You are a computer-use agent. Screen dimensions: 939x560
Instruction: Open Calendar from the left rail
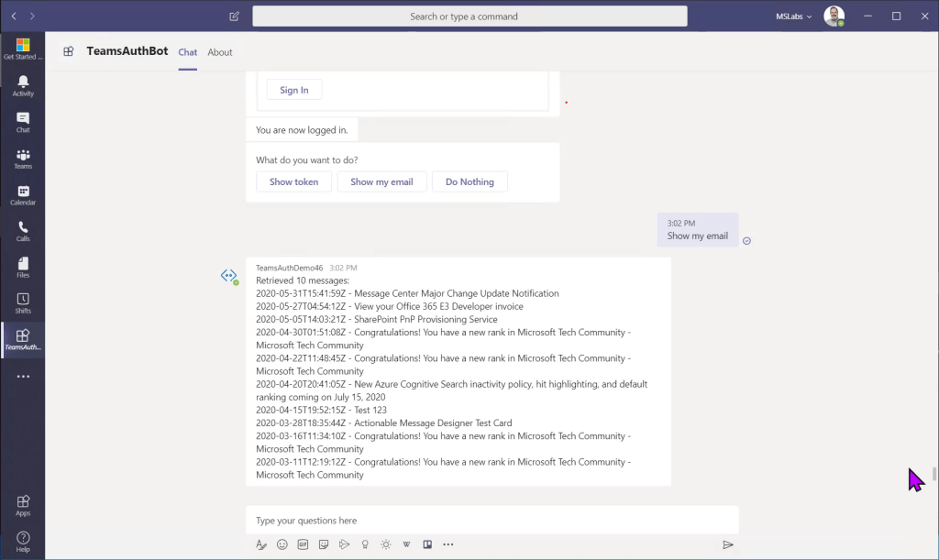coord(23,194)
